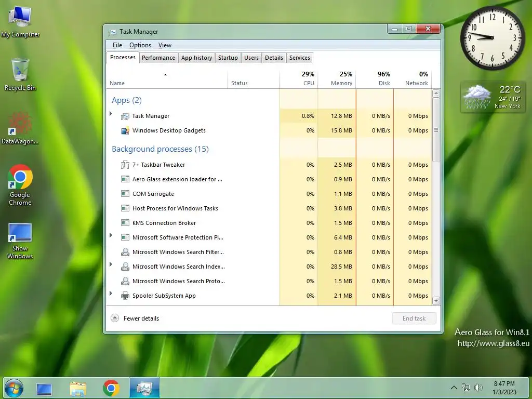Expand Microsoft Windows Search Indexer row
Image resolution: width=532 pixels, height=399 pixels.
[111, 264]
